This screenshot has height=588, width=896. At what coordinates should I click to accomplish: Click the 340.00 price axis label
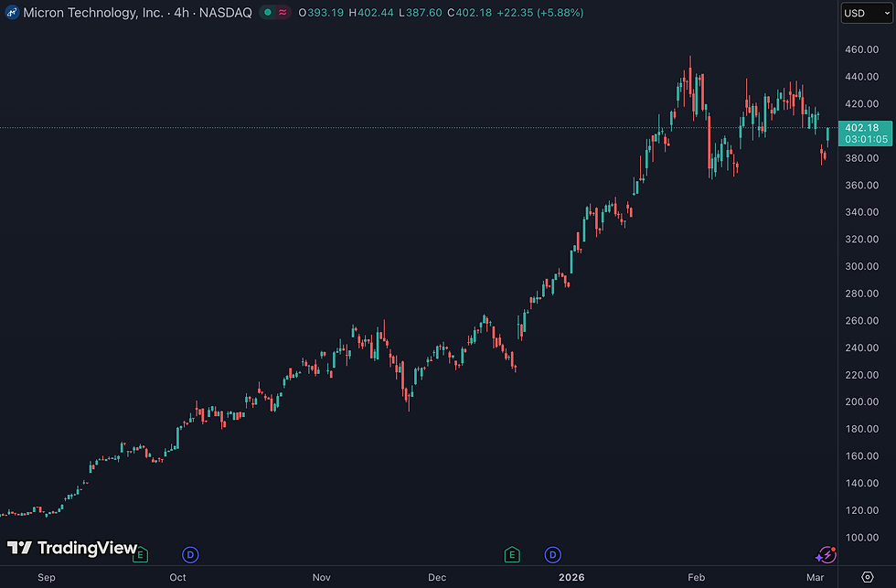point(861,212)
